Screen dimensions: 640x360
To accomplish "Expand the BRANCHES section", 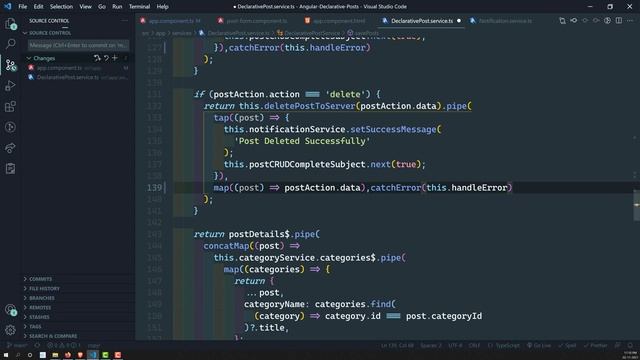I will coord(42,298).
